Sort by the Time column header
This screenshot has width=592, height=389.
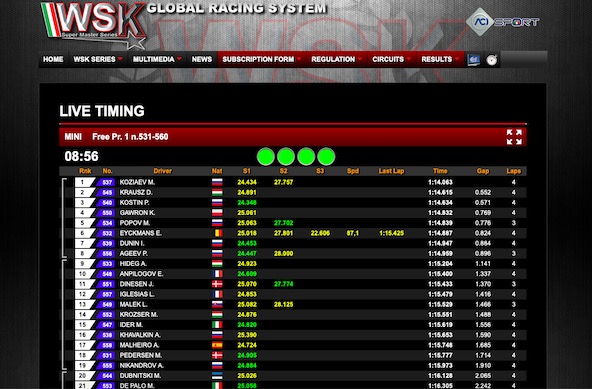(440, 171)
